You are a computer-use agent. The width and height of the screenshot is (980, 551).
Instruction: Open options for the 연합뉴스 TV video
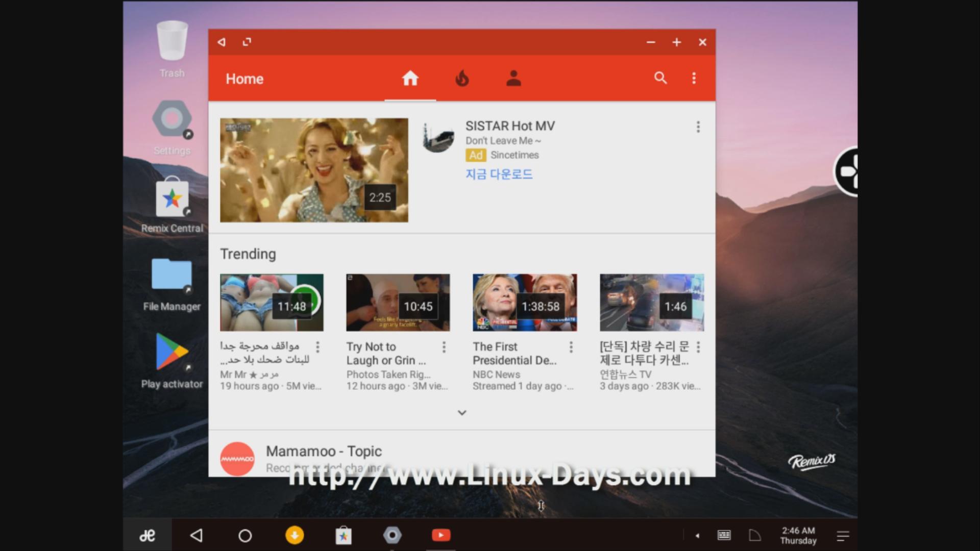point(698,347)
